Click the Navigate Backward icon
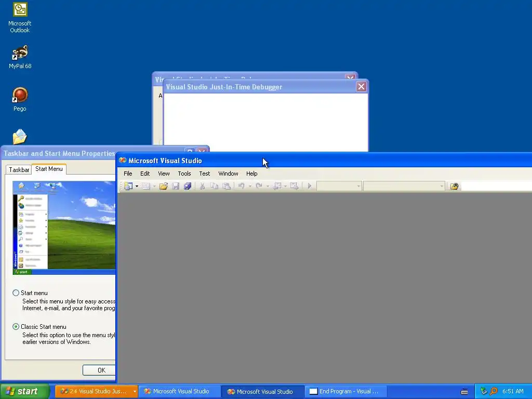 pyautogui.click(x=277, y=186)
